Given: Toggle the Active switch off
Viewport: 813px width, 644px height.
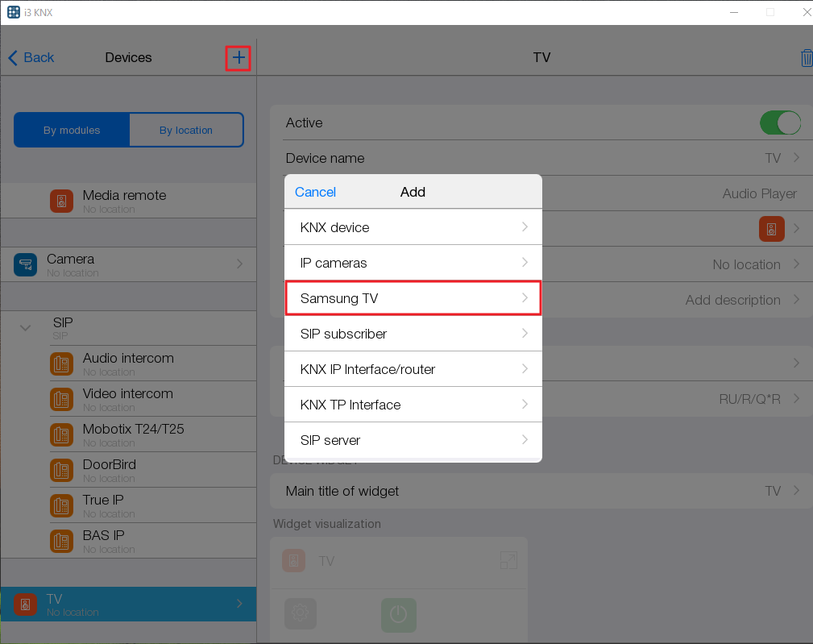Looking at the screenshot, I should [x=779, y=123].
